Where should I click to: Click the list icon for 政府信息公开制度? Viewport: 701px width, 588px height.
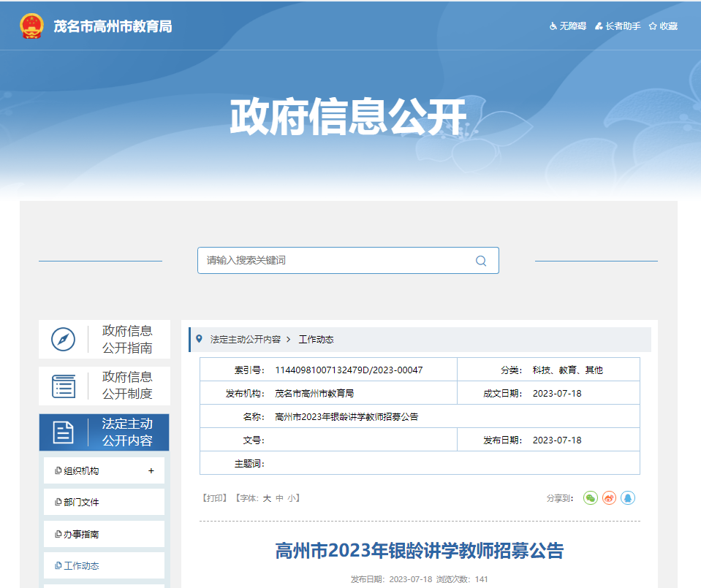pos(64,386)
